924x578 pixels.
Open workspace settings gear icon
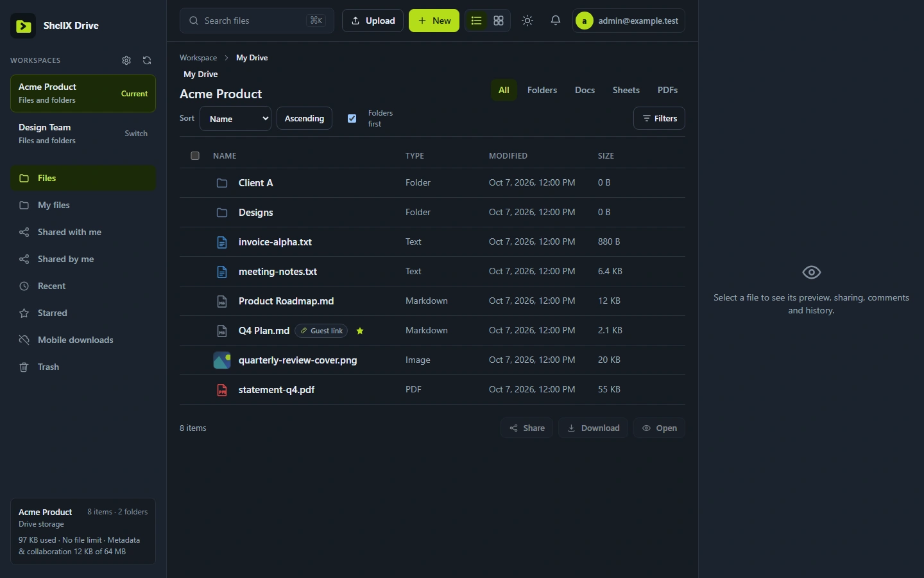coord(126,60)
